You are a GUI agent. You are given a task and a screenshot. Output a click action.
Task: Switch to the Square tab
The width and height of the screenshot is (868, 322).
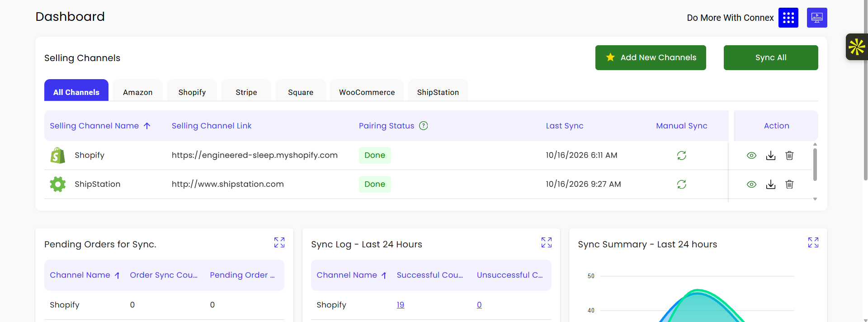tap(301, 90)
